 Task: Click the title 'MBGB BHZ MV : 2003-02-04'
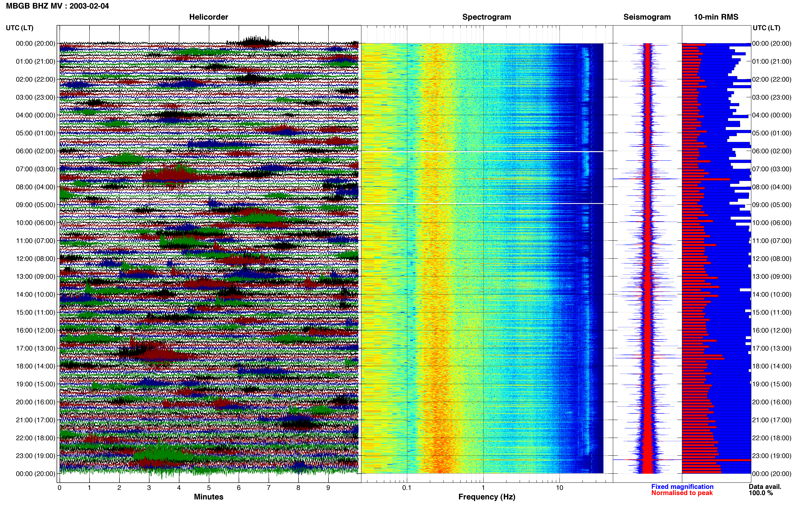pyautogui.click(x=57, y=6)
